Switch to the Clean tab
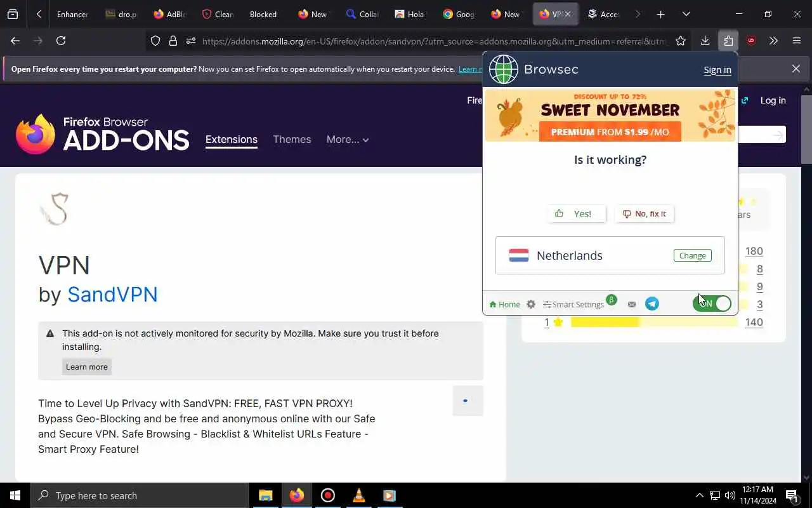812x508 pixels. pos(218,14)
